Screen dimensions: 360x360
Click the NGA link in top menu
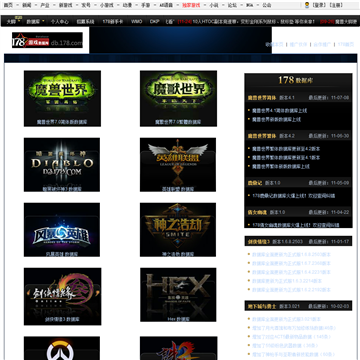coord(249,5)
